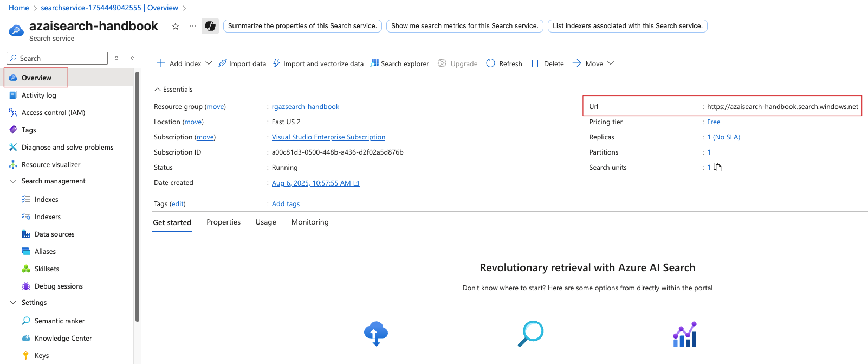Viewport: 868px width, 364px height.
Task: Open Visual Studio Enterprise Subscription link
Action: [328, 137]
